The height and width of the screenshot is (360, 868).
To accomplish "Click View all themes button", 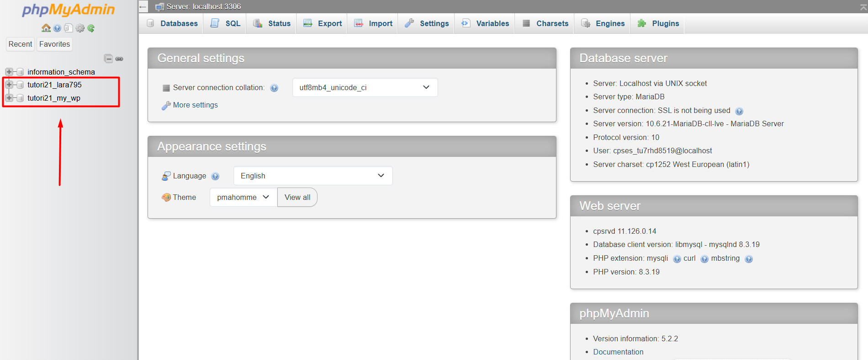I will coord(297,197).
